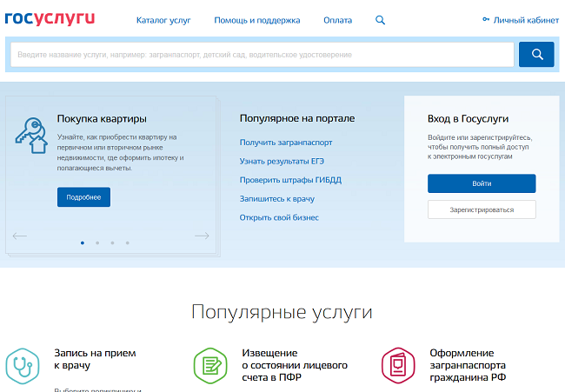Open Оформление загранпаспорта гражданина РФ service
This screenshot has height=392, width=565.
pyautogui.click(x=468, y=365)
